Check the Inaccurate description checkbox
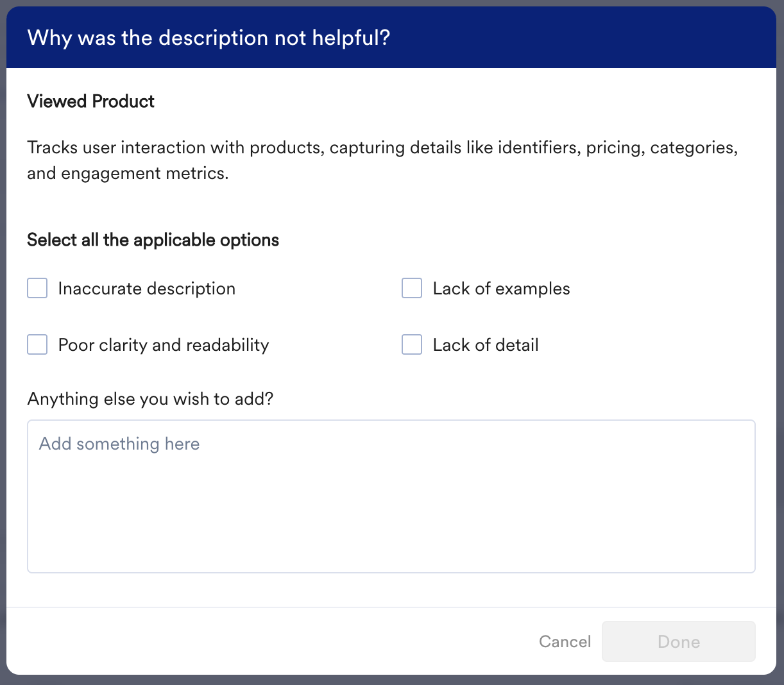784x685 pixels. pyautogui.click(x=37, y=289)
